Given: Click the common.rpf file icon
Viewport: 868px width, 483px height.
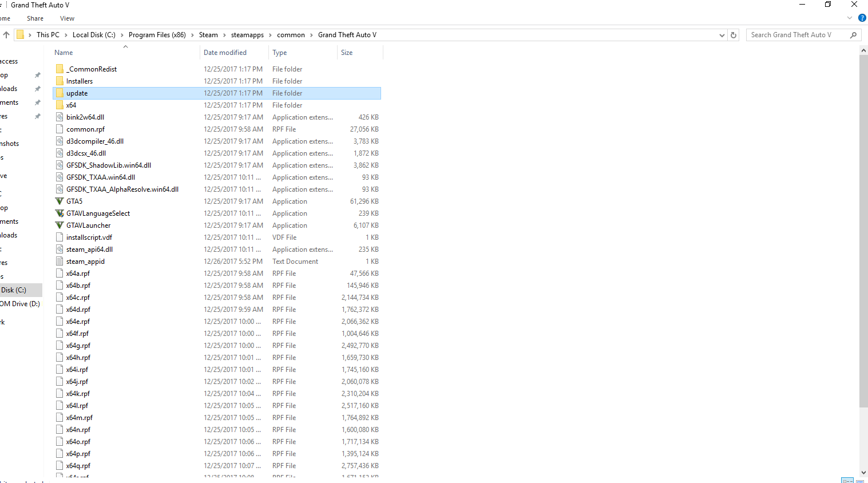Looking at the screenshot, I should tap(60, 129).
